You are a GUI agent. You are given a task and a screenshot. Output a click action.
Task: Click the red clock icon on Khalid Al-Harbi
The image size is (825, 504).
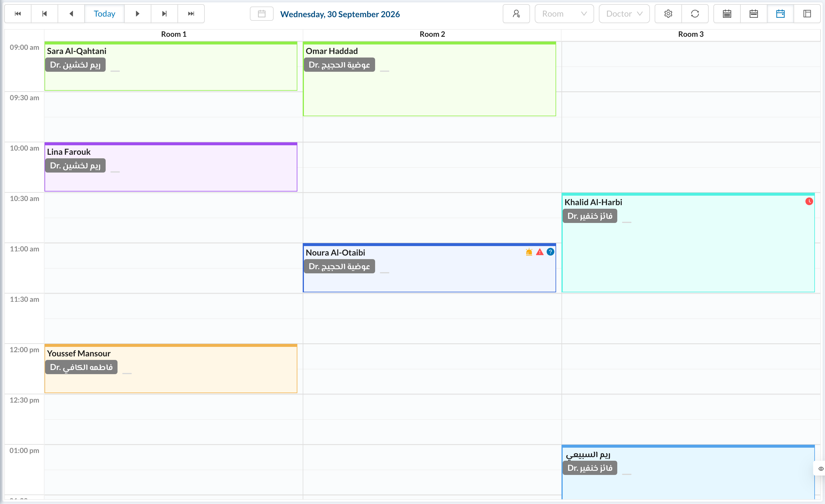(x=809, y=201)
